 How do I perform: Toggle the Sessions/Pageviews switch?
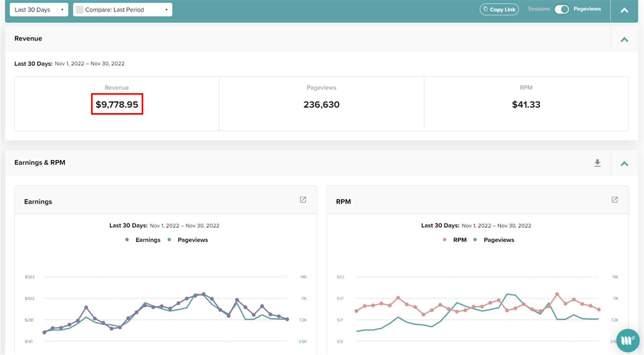562,9
